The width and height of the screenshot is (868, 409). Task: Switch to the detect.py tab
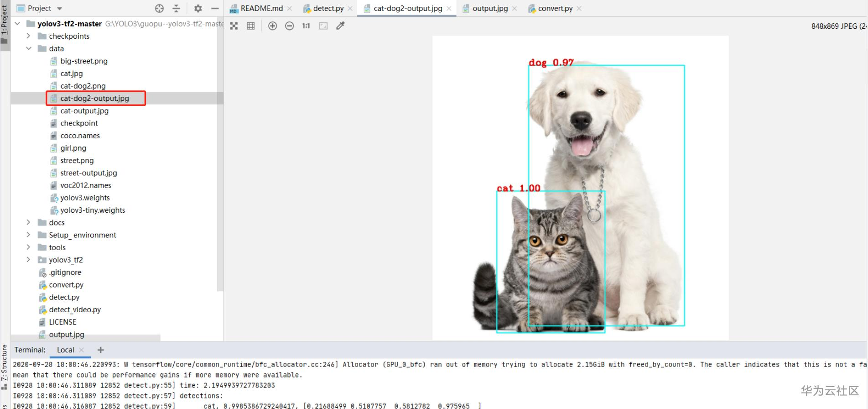328,8
